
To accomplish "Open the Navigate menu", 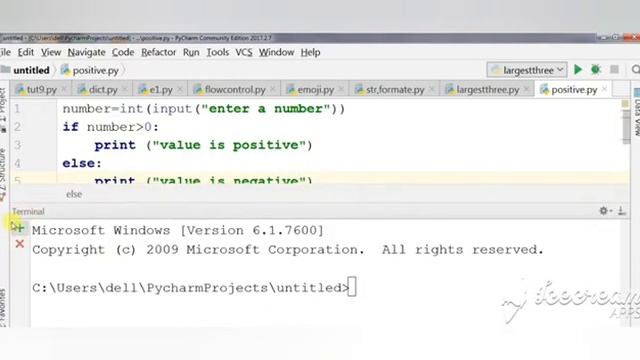I will point(87,53).
